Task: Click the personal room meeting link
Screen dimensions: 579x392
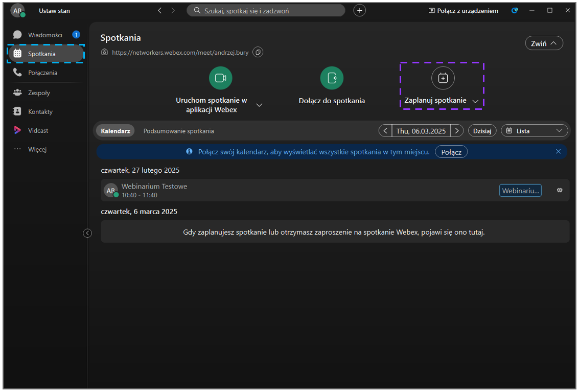Action: pos(180,53)
